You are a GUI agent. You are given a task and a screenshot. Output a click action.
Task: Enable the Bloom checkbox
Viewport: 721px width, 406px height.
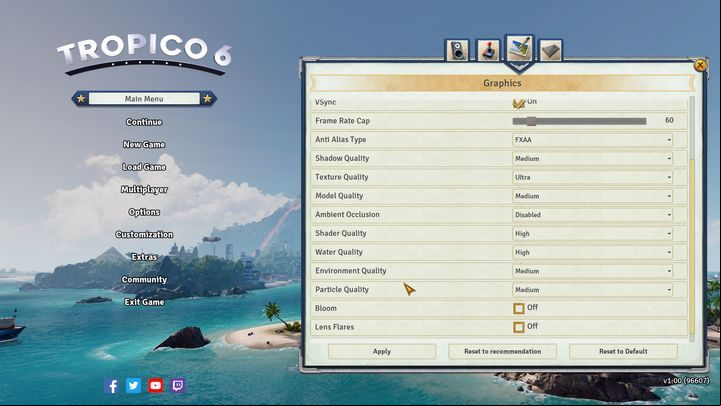[x=519, y=309]
